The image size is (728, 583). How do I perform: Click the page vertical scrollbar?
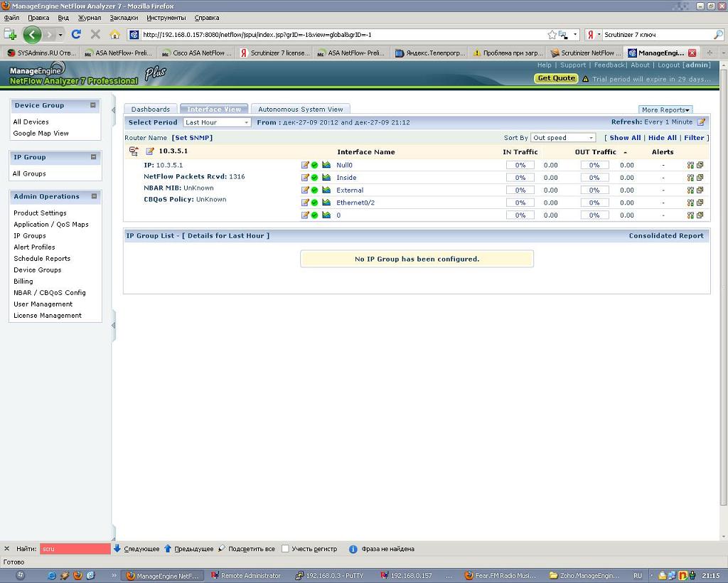pyautogui.click(x=723, y=288)
